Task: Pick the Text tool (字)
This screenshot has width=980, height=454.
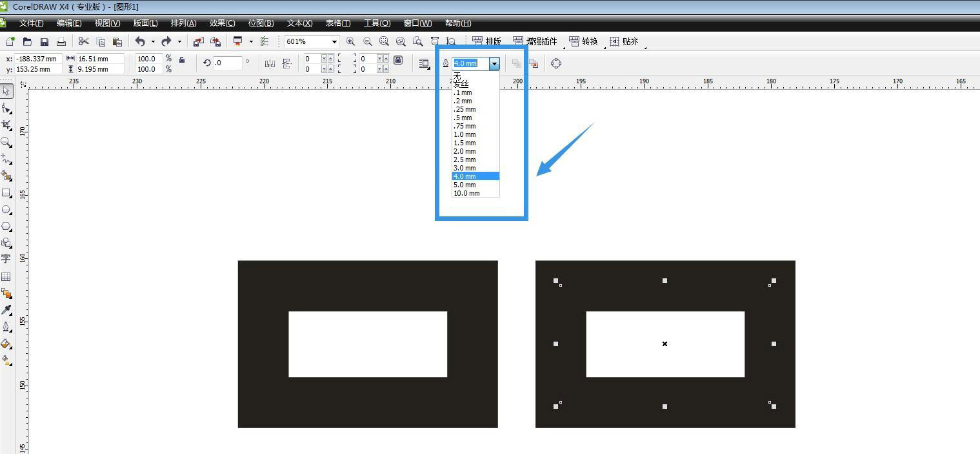Action: coord(6,259)
